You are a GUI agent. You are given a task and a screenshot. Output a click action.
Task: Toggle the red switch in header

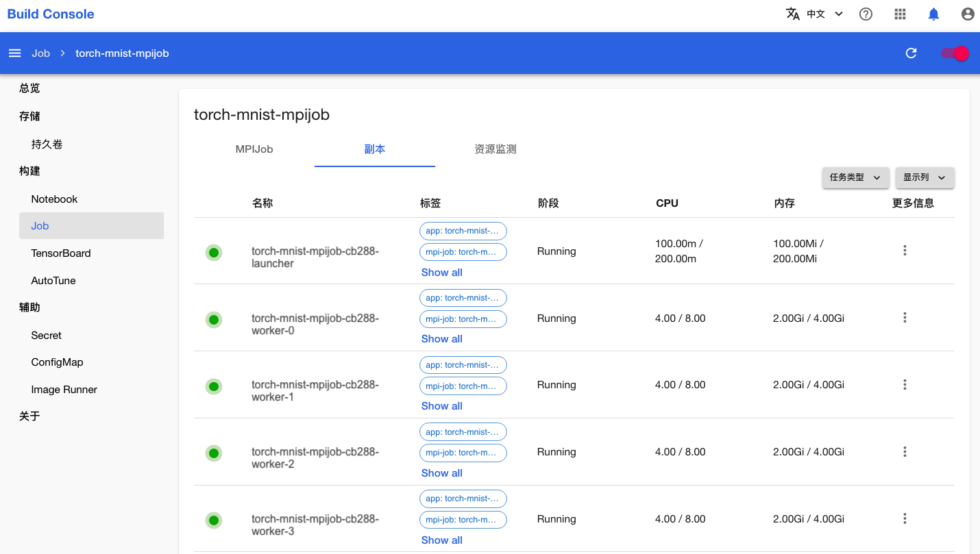point(955,53)
